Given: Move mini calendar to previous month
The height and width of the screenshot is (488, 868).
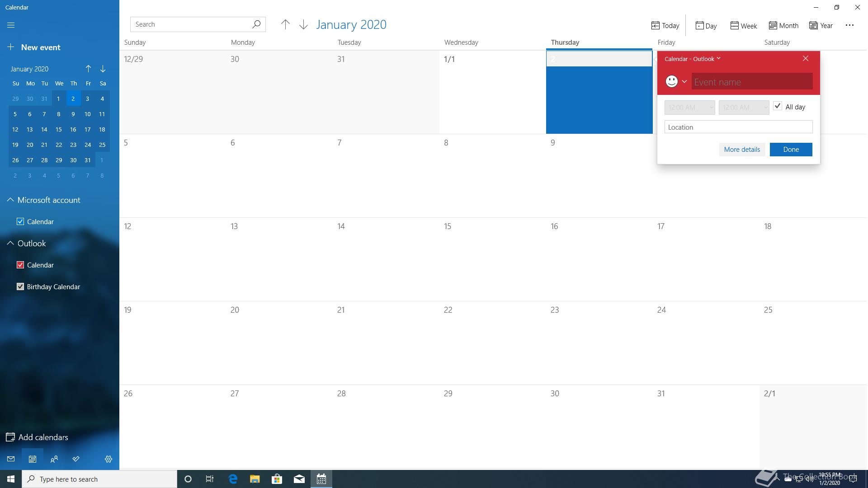Looking at the screenshot, I should click(x=88, y=69).
